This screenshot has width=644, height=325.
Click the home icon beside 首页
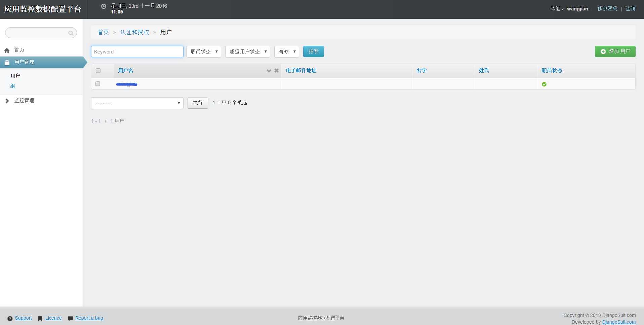pos(7,50)
